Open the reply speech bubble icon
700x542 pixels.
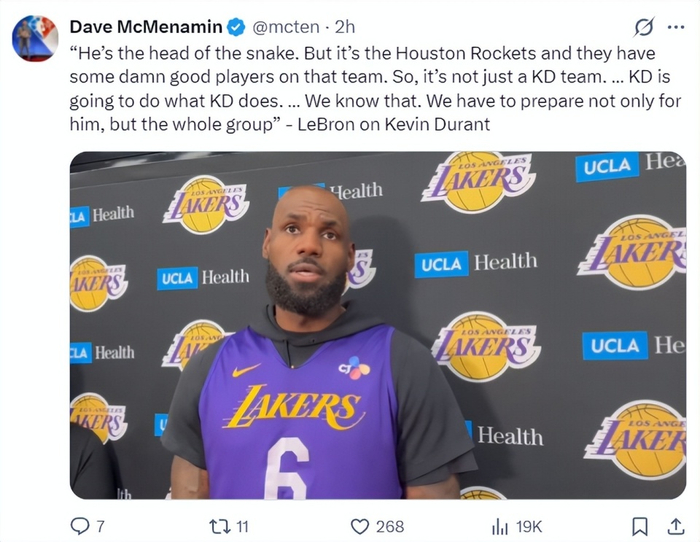click(x=80, y=525)
